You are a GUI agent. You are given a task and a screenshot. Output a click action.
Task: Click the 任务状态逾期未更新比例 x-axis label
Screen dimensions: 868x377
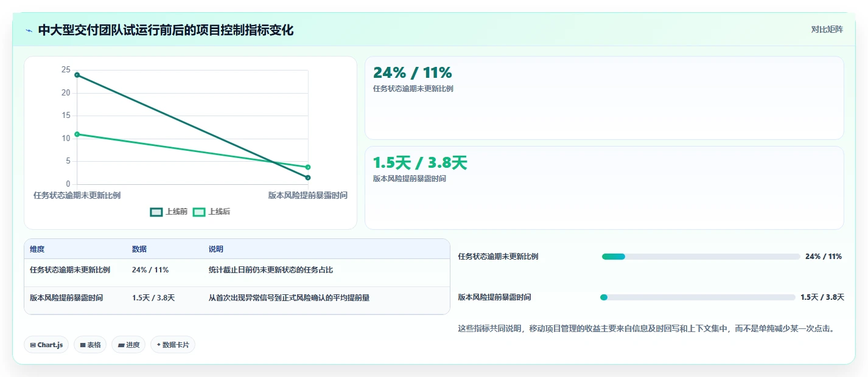point(77,195)
